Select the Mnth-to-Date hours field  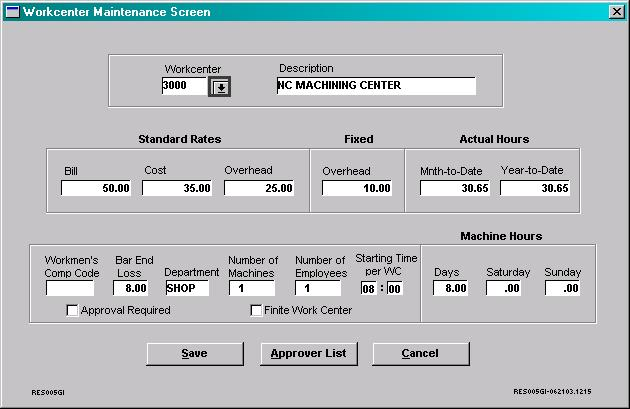[x=455, y=188]
